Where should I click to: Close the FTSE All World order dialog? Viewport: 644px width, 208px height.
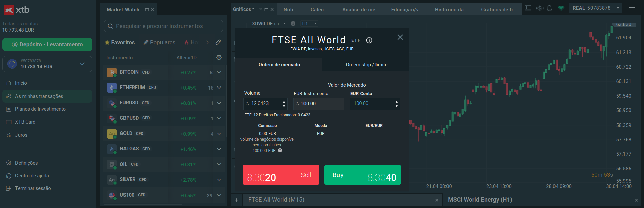pyautogui.click(x=400, y=37)
